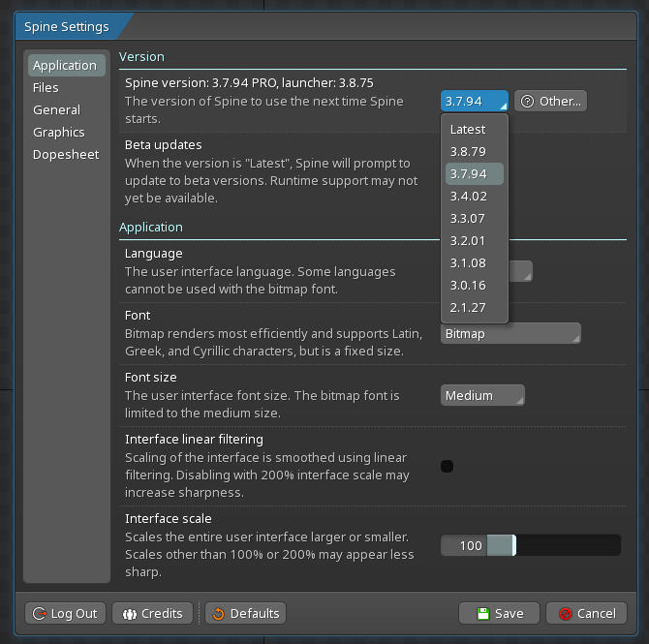The width and height of the screenshot is (649, 644).
Task: Open the Font Bitmap dropdown
Action: click(x=510, y=333)
